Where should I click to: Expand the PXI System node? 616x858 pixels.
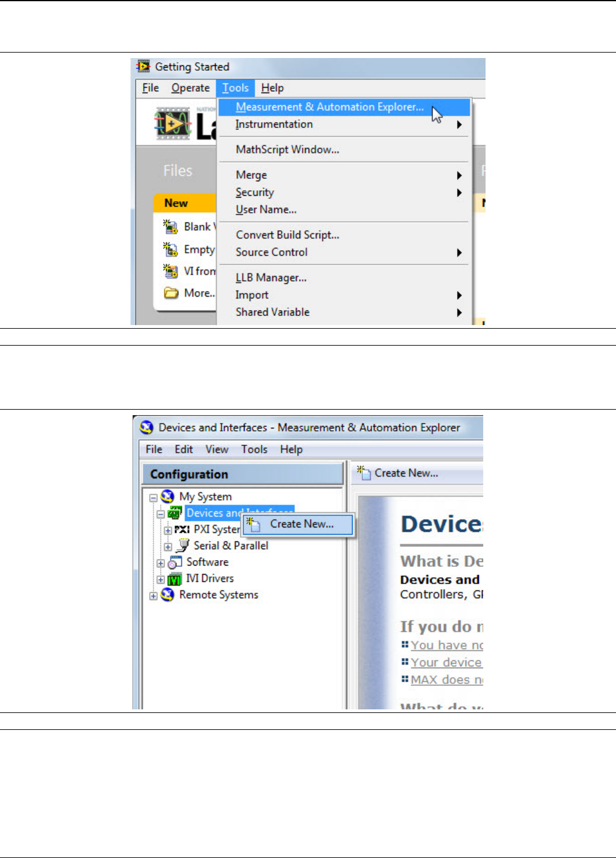pyautogui.click(x=168, y=531)
